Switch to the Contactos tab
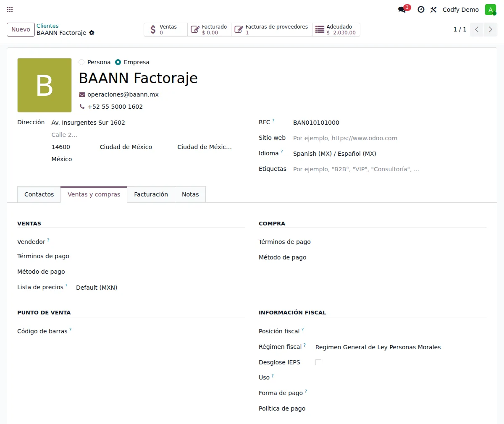 pos(39,194)
